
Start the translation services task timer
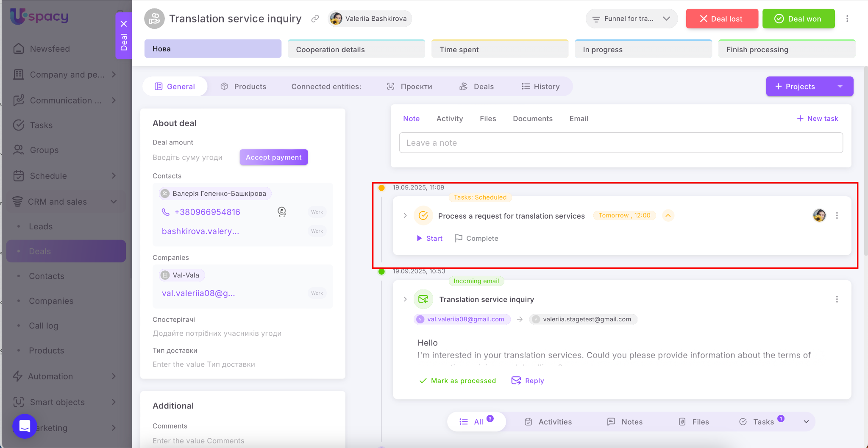[x=429, y=238]
